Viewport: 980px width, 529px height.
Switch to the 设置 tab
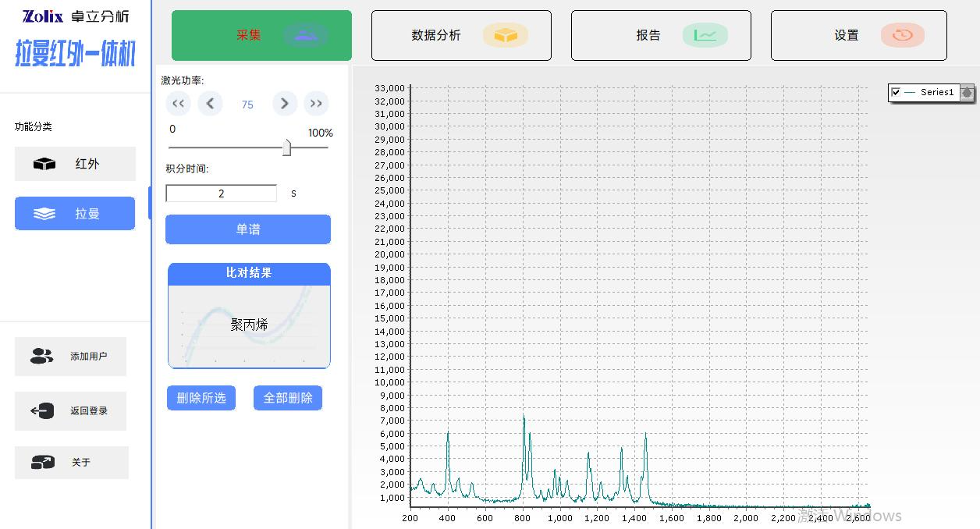pos(858,35)
